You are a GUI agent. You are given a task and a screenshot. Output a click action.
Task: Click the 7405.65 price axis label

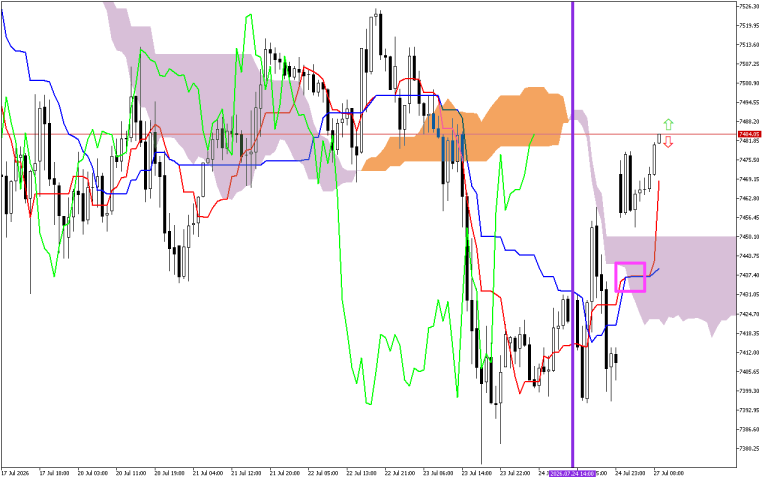(750, 372)
